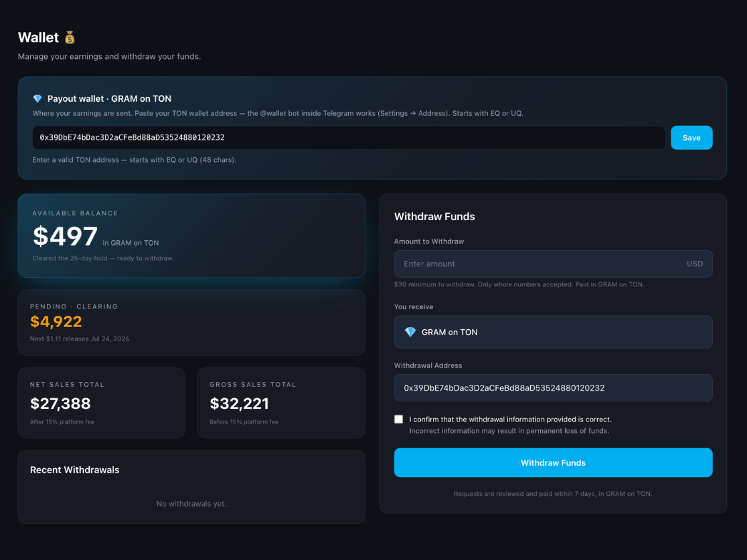Click the USD suffix in the amount field
The width and height of the screenshot is (747, 560).
click(695, 264)
